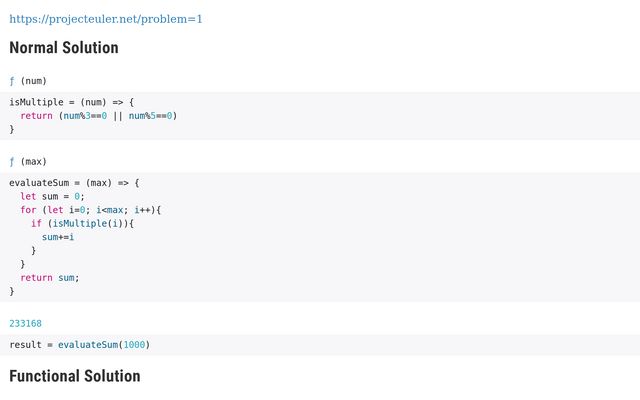Open the projecteuler.net problem=1 link
Image resolution: width=640 pixels, height=400 pixels.
click(106, 19)
